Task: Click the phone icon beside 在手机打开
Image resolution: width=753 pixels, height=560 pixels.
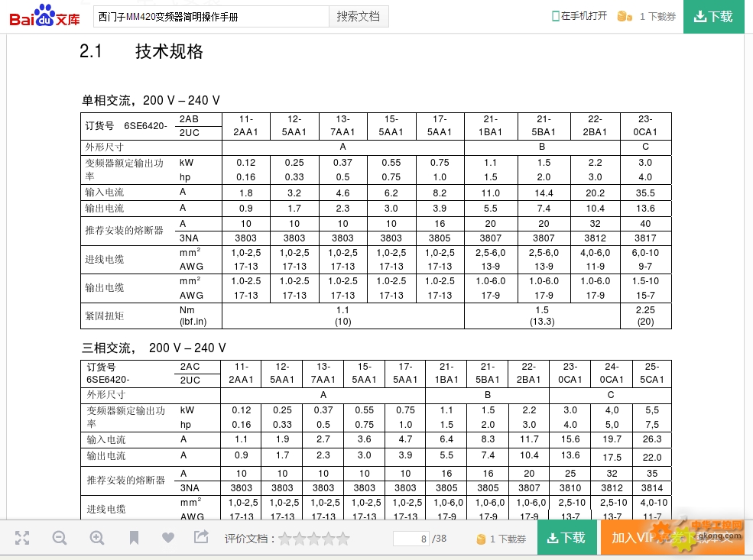Action: [x=556, y=16]
